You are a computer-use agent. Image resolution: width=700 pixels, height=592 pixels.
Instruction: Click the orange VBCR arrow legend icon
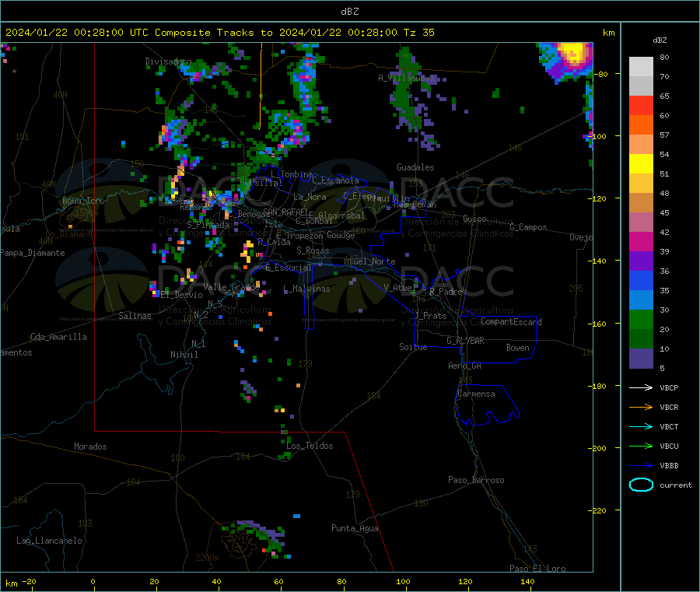click(x=641, y=407)
